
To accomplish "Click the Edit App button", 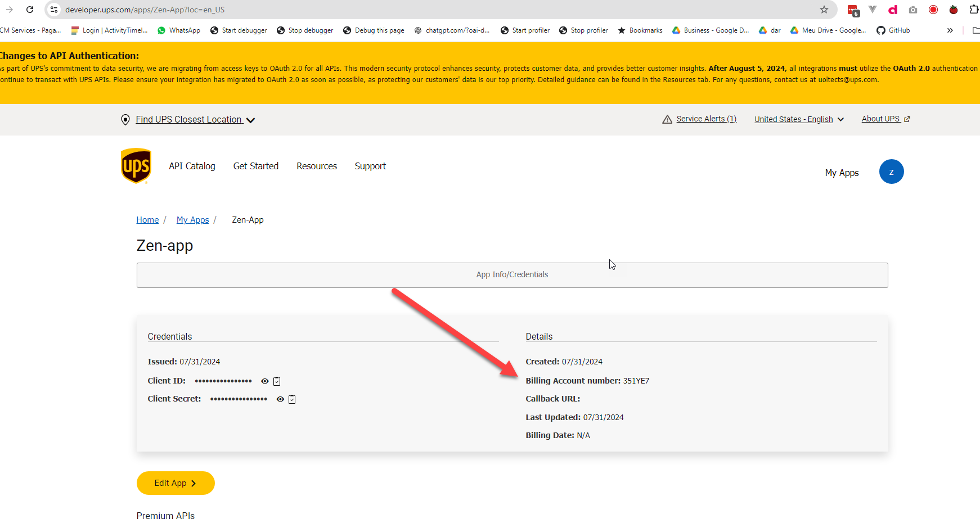I will 176,483.
